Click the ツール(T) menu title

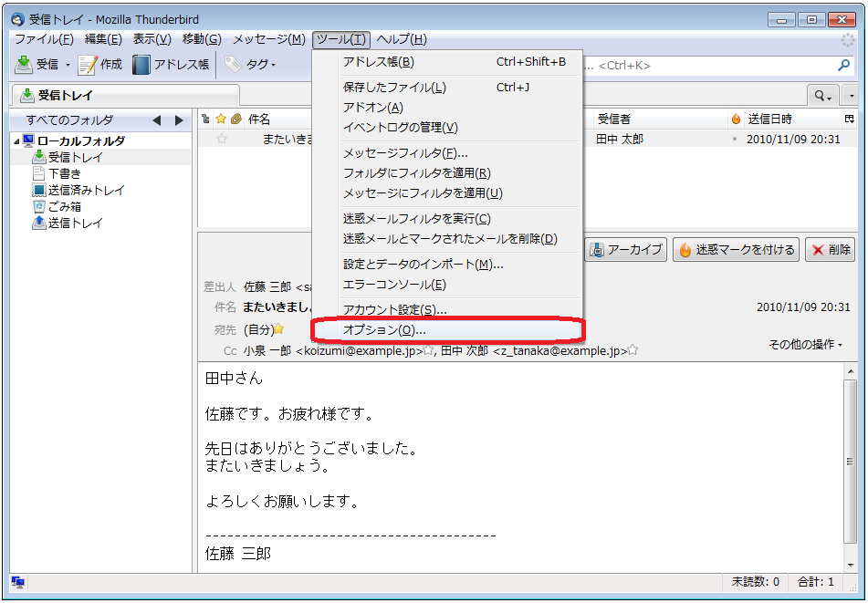(x=341, y=39)
